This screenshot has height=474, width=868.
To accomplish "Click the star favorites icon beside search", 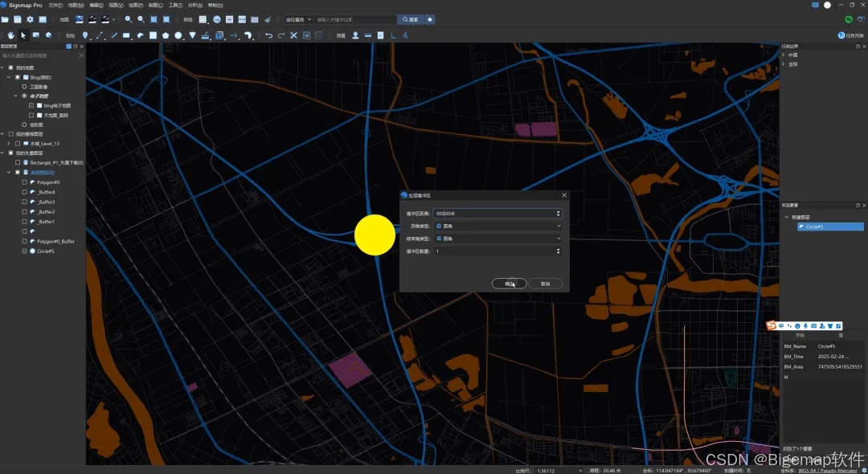I will point(430,18).
